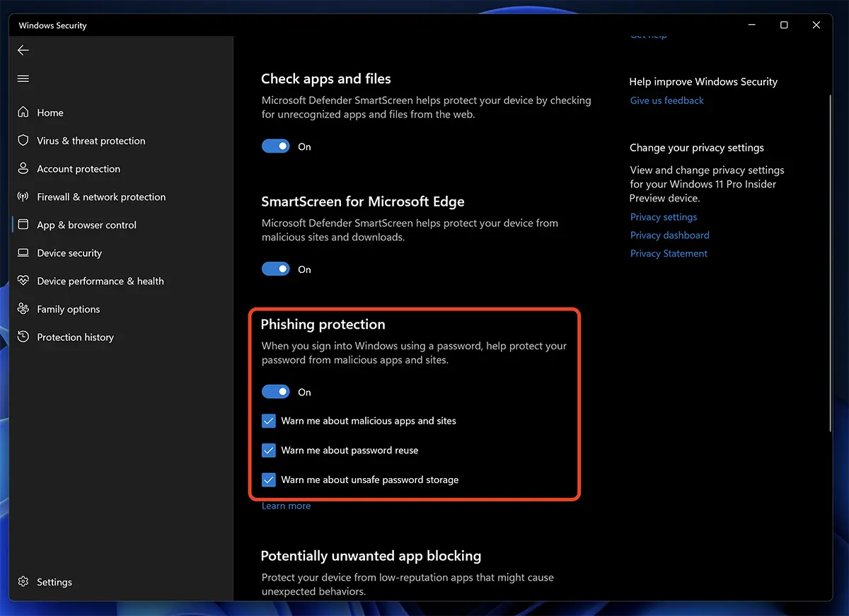Open Device security page
The image size is (849, 616).
click(69, 253)
